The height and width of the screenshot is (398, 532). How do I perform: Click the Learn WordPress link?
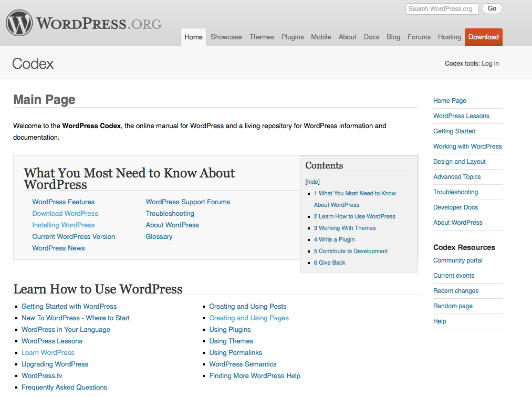click(x=48, y=352)
